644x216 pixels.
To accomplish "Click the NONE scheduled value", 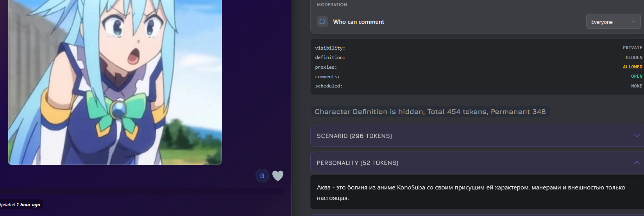I will click(x=637, y=86).
